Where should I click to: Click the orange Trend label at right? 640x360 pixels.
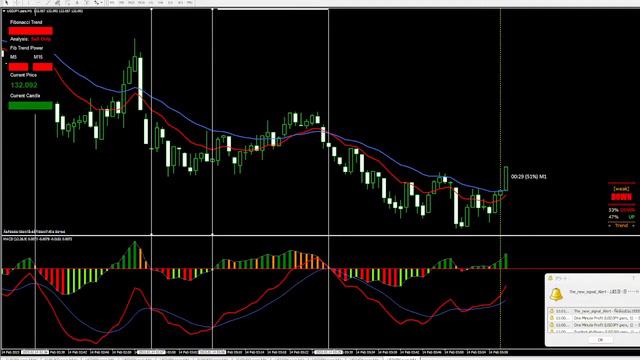coord(621,225)
